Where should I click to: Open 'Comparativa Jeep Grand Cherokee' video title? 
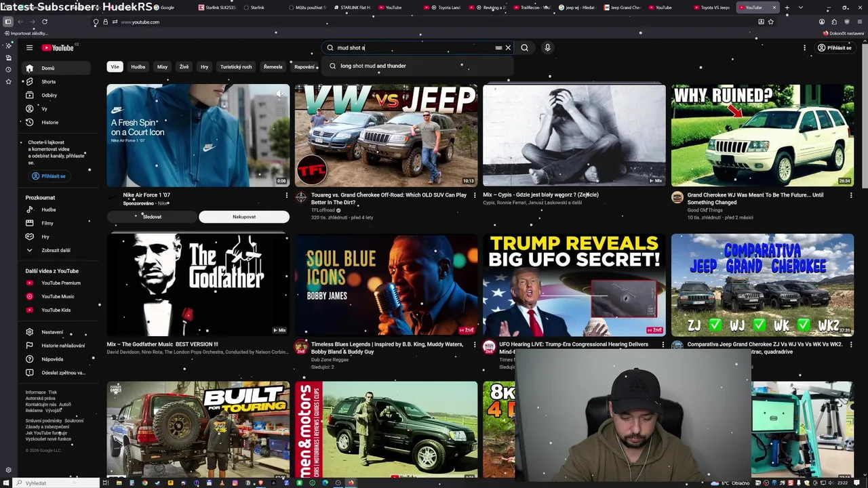click(x=764, y=348)
